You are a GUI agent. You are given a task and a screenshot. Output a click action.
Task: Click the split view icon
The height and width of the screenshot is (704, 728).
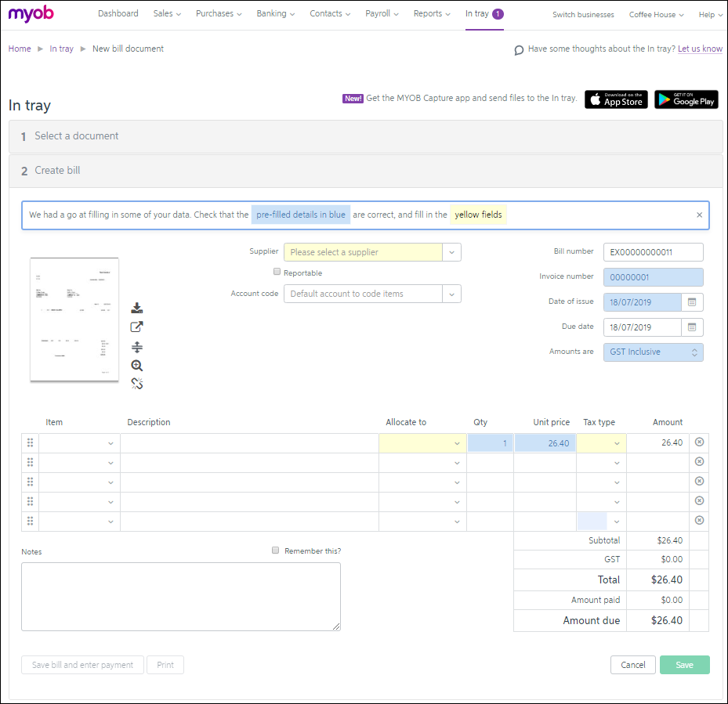click(x=137, y=347)
